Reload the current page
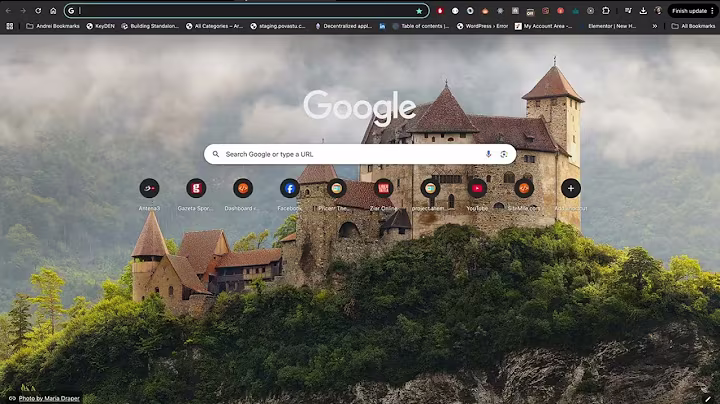The height and width of the screenshot is (404, 720). [x=38, y=11]
